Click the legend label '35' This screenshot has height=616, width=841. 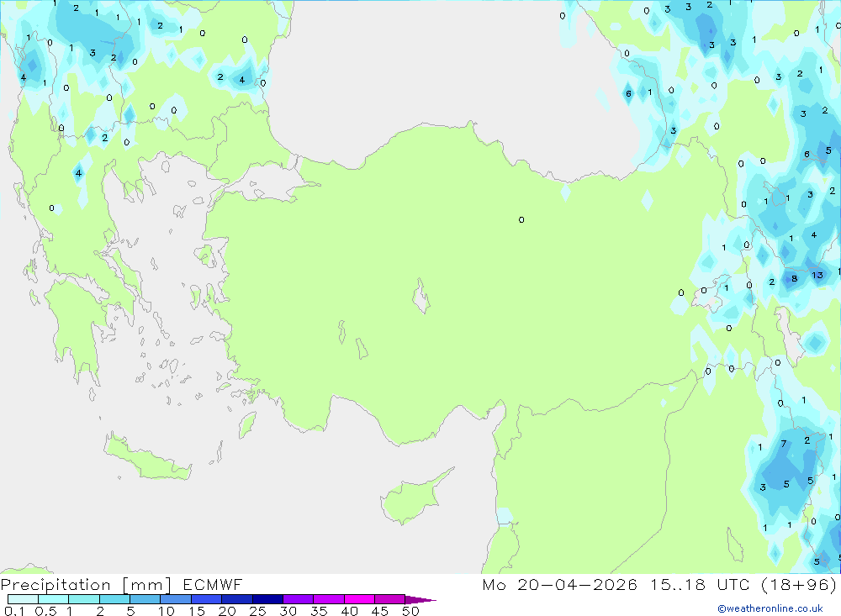point(319,611)
